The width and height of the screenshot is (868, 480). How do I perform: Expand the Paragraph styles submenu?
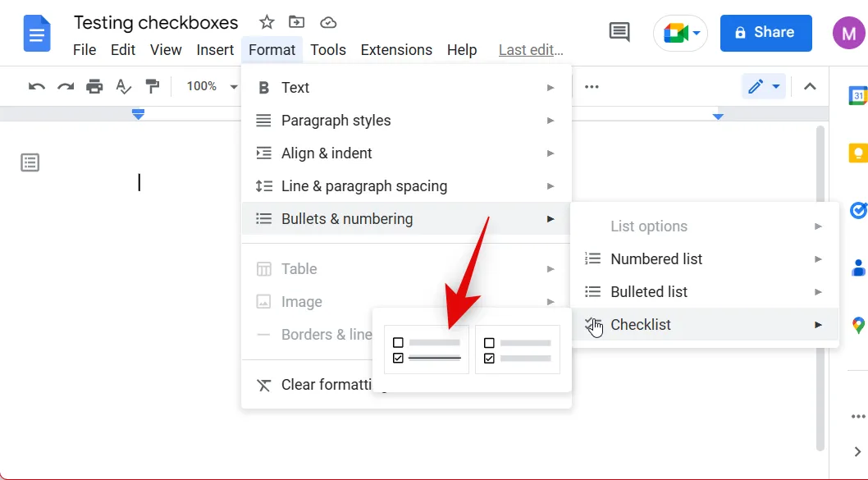tap(406, 120)
